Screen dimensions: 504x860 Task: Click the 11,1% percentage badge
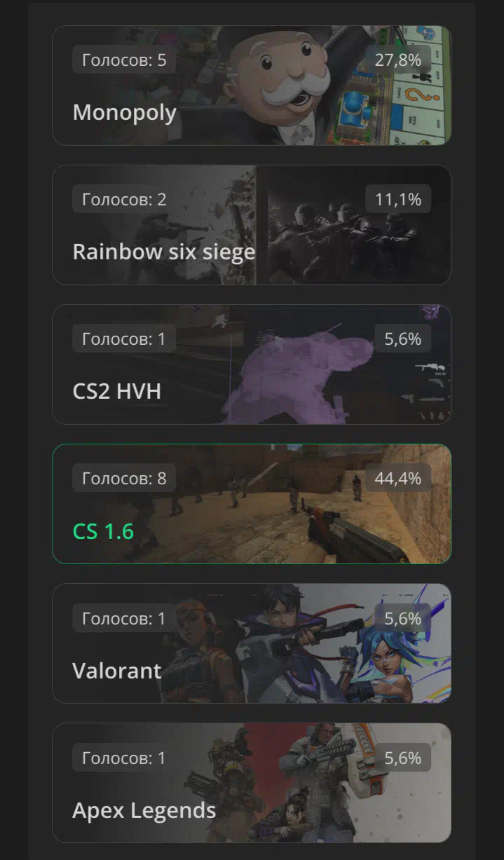coord(398,200)
